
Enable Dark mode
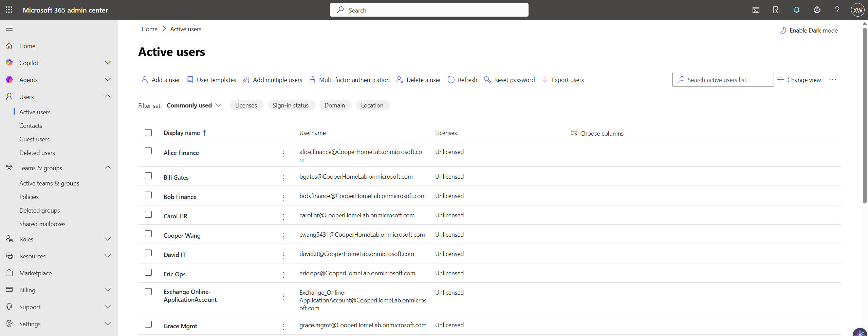pos(809,31)
